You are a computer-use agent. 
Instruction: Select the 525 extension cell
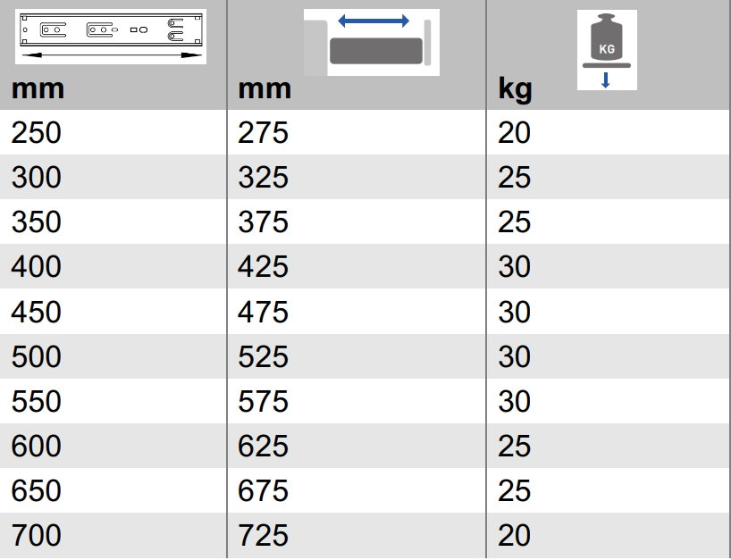point(357,356)
